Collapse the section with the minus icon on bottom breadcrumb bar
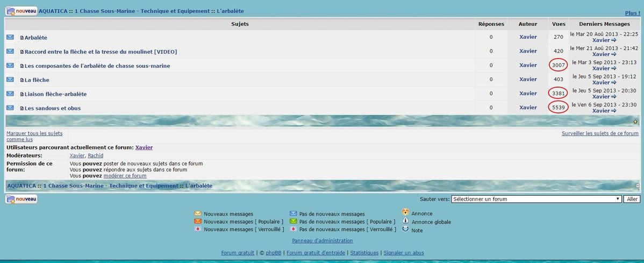The image size is (644, 263). point(638,186)
